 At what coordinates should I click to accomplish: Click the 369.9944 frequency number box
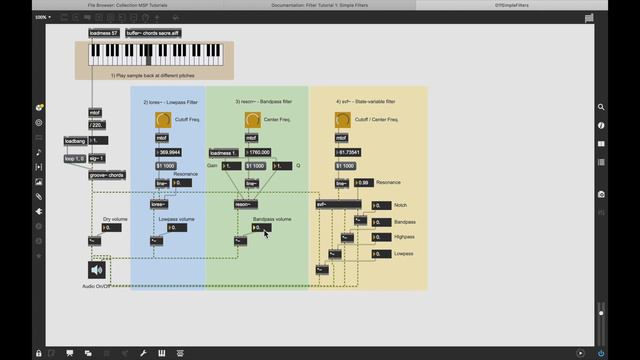[168, 153]
